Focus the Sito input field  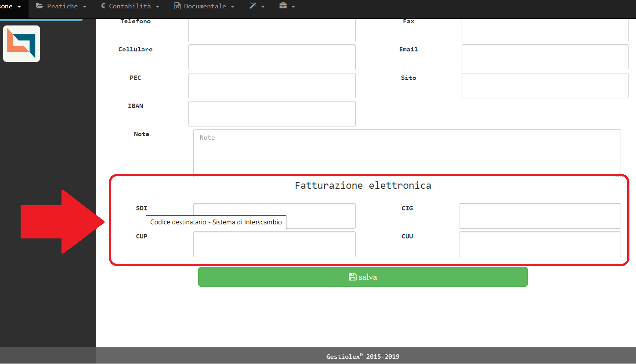click(545, 86)
